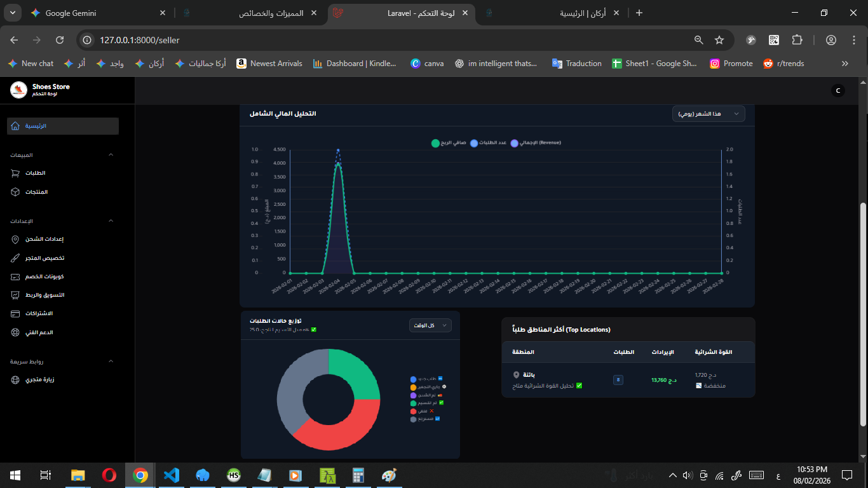Screen dimensions: 868x488
Task: Open the كل الوقت time filter dropdown
Action: [x=430, y=325]
